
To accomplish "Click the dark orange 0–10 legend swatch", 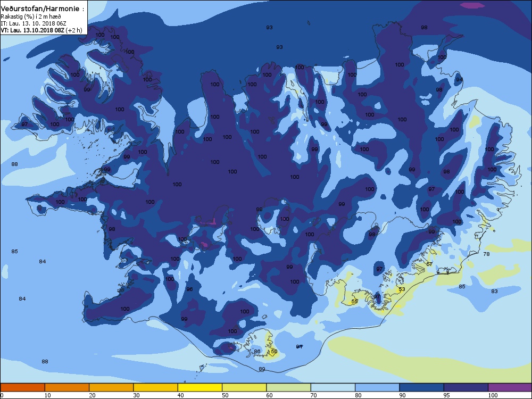I will [22, 387].
